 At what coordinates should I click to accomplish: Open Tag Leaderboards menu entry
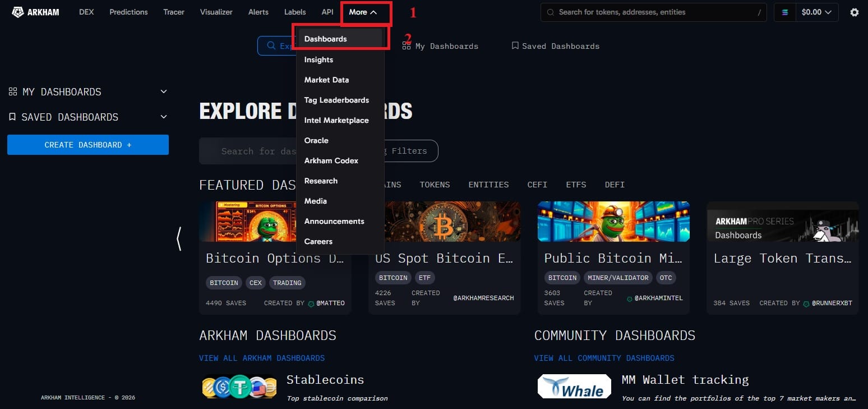336,100
